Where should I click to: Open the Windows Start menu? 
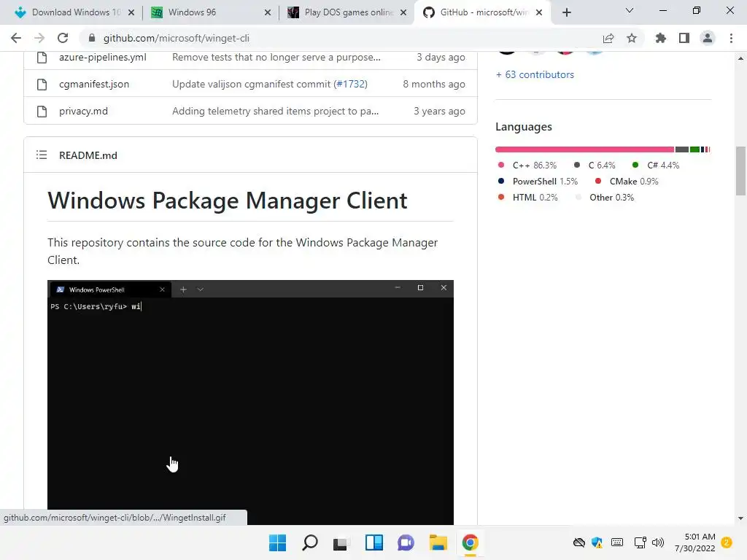tap(277, 542)
